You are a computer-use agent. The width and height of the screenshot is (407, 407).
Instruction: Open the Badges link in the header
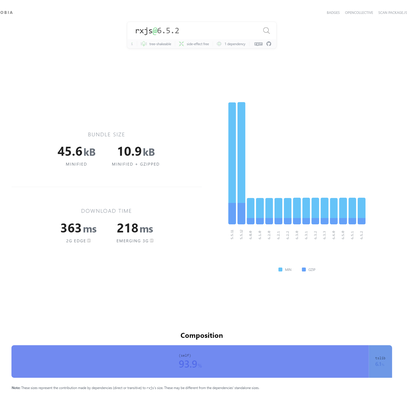tap(333, 13)
